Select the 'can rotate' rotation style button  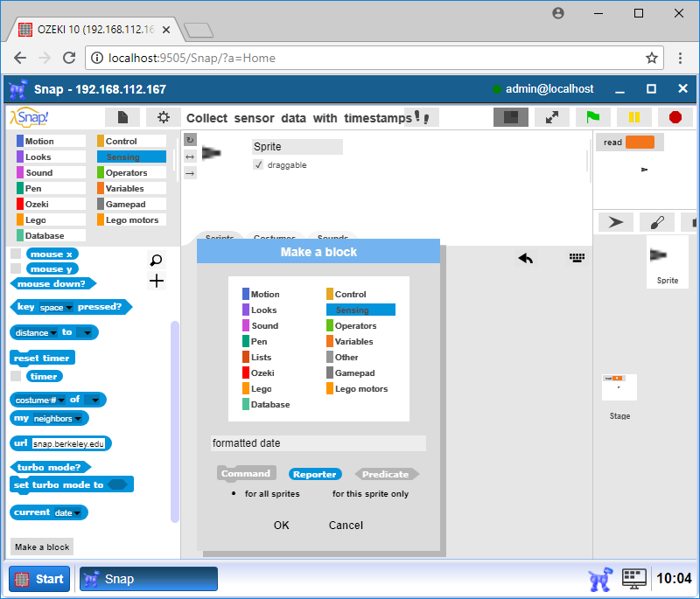point(190,140)
